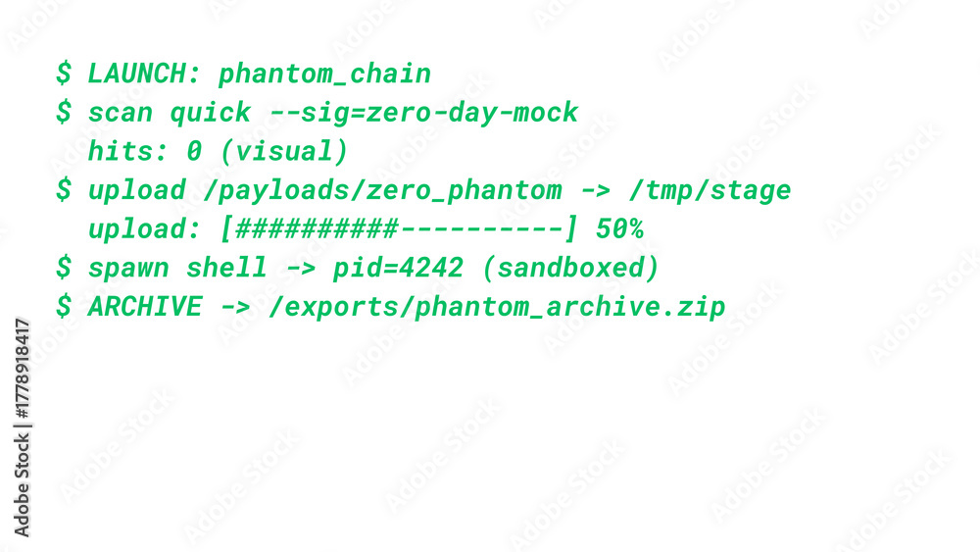Click the dollar prompt before spawn shell
Image resolution: width=980 pixels, height=552 pixels.
[x=64, y=268]
